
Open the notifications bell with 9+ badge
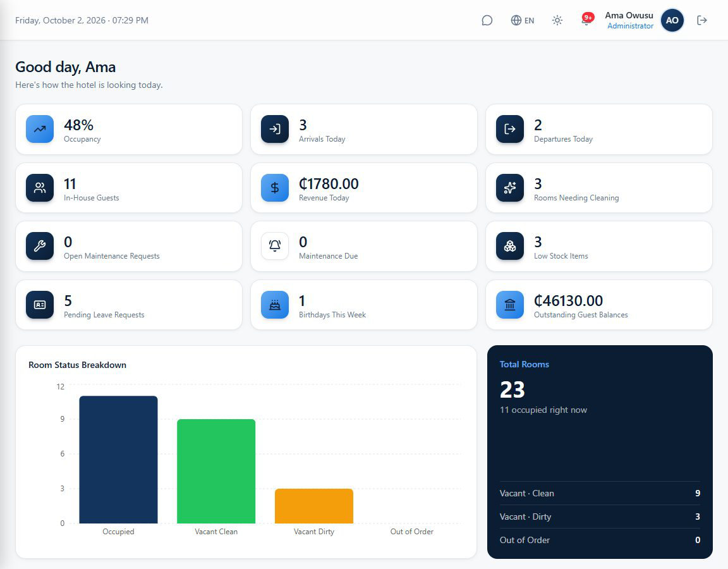tap(587, 20)
